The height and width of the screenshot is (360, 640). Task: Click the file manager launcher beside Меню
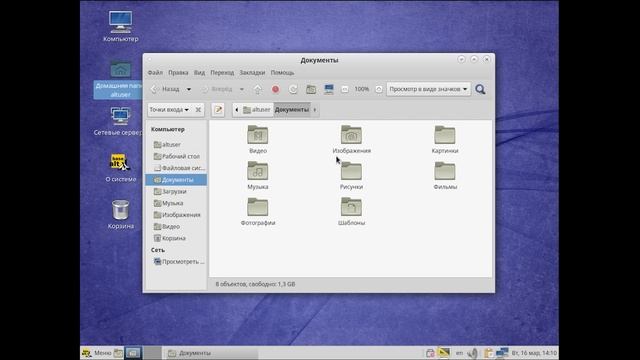tap(118, 353)
